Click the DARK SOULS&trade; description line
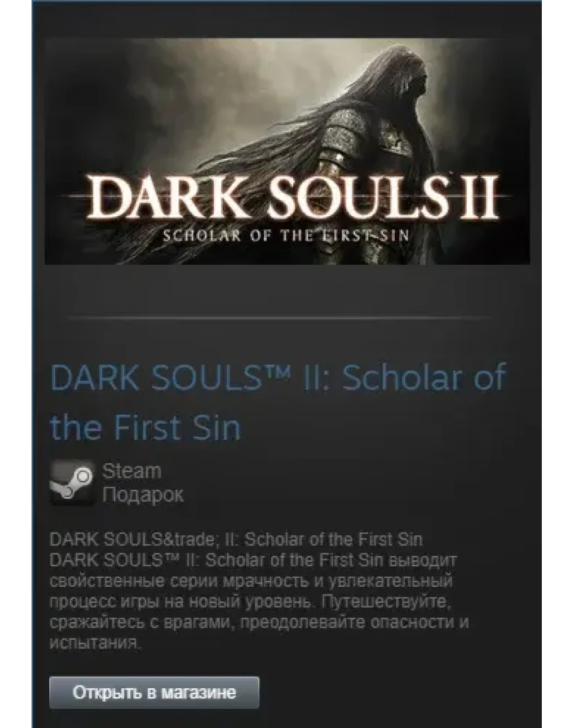The image size is (574, 728). click(x=236, y=540)
